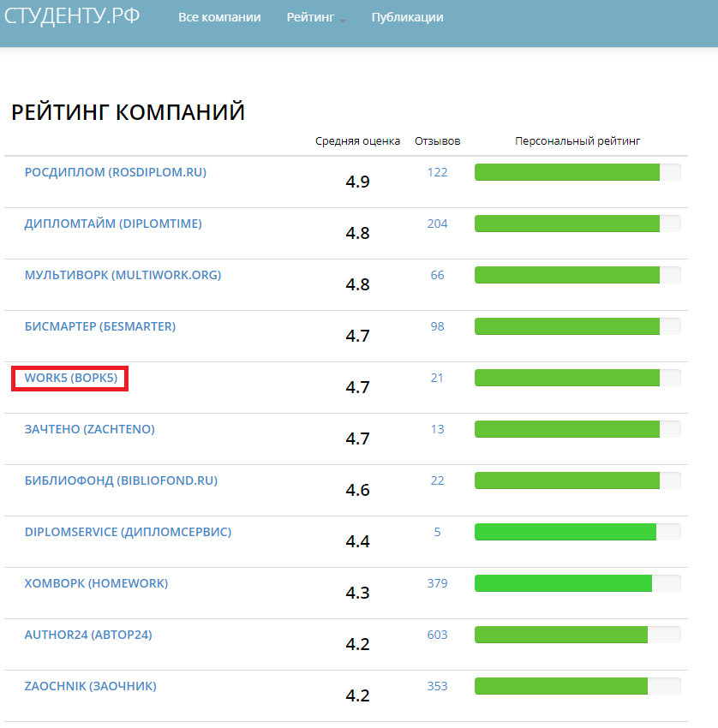Open the 603 reviews count for Author24
Screen dimensions: 718x728
(x=437, y=635)
